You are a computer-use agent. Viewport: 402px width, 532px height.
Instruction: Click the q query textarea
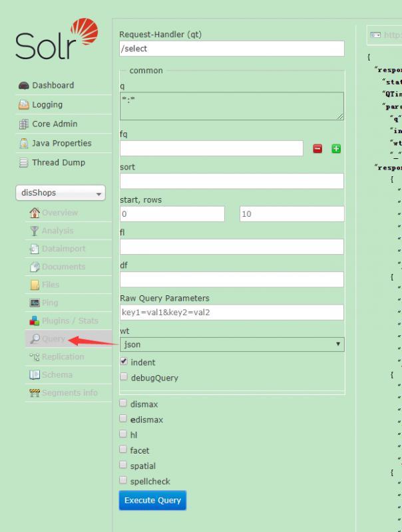click(232, 106)
